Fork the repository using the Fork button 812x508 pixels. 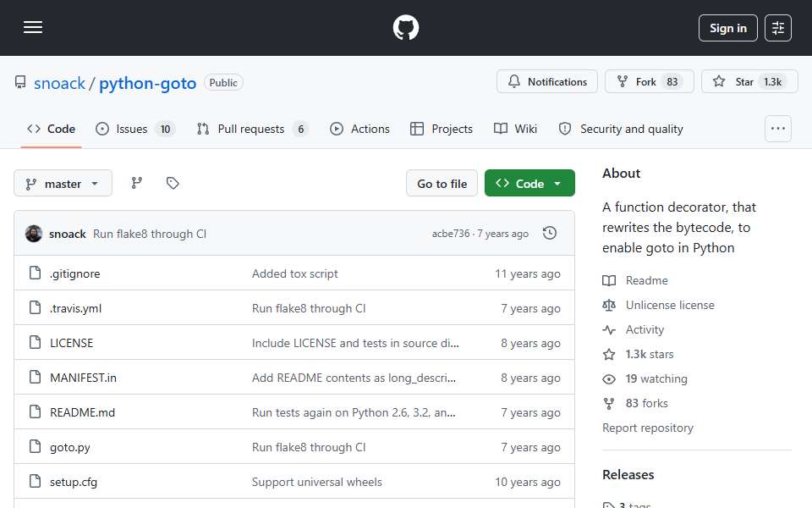point(650,82)
